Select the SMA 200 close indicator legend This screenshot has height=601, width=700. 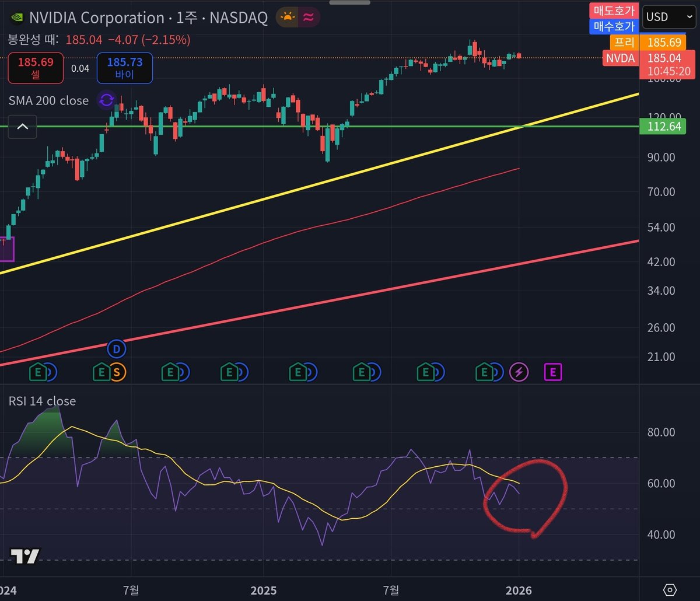coord(48,100)
